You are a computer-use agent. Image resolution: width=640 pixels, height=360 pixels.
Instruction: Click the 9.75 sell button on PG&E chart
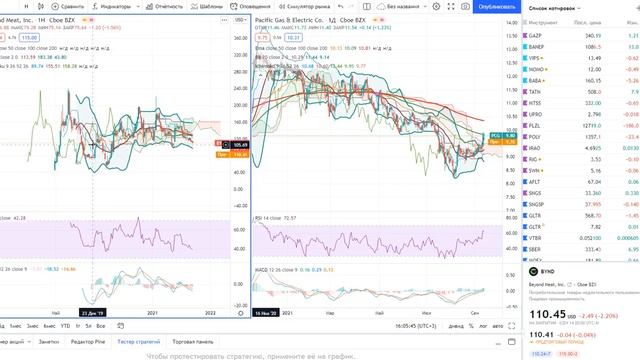[262, 38]
